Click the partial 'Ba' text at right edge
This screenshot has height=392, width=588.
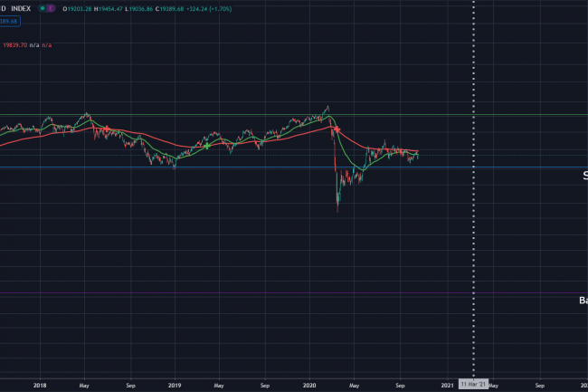coord(583,300)
